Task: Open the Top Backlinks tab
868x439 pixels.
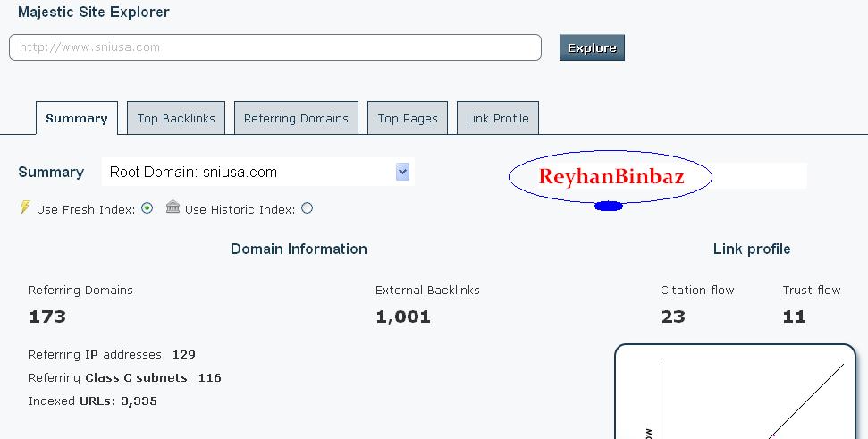Action: point(176,118)
